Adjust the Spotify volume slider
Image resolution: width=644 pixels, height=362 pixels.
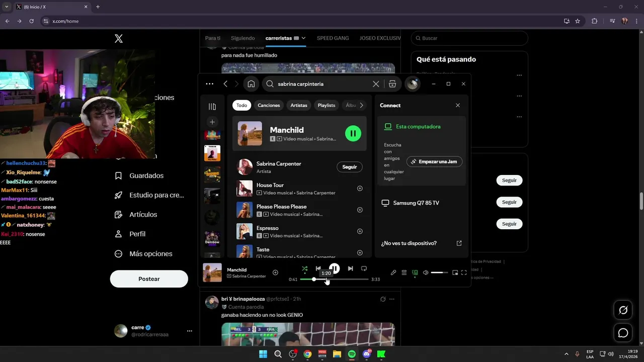pos(439,273)
